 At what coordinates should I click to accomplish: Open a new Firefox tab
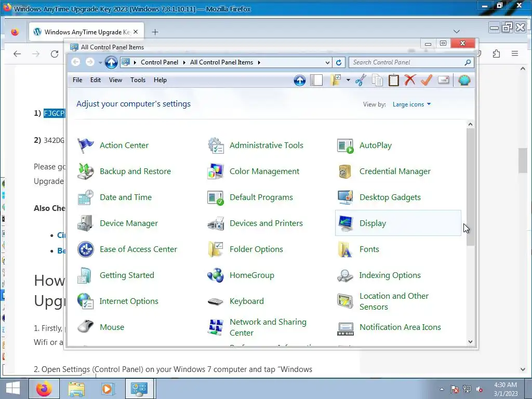click(155, 32)
